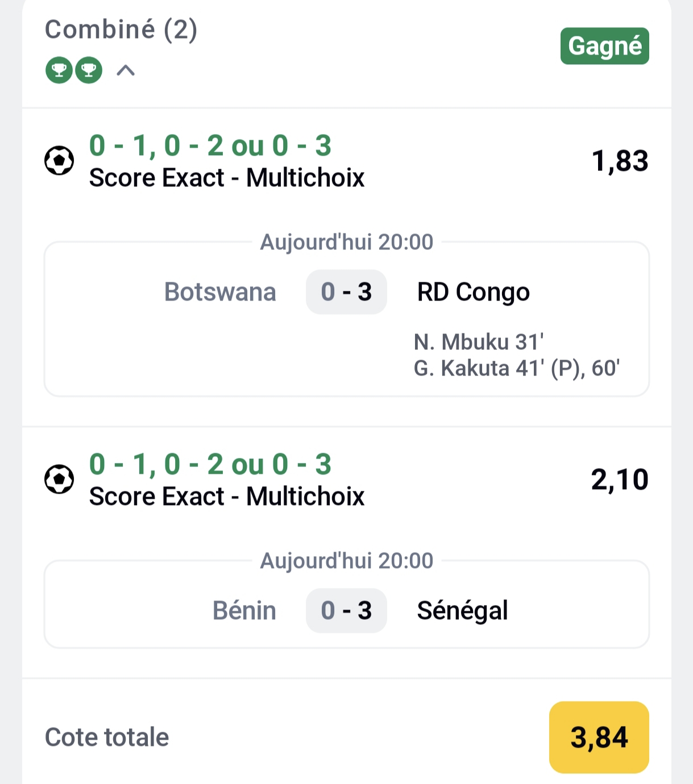Collapse the Combiné bet details chevron
Image resolution: width=693 pixels, height=784 pixels.
point(126,70)
